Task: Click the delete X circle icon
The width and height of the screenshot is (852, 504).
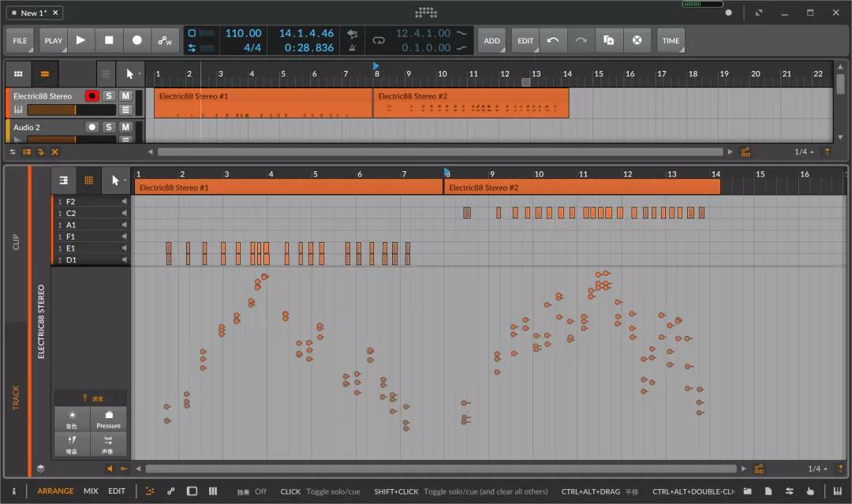Action: [x=637, y=40]
